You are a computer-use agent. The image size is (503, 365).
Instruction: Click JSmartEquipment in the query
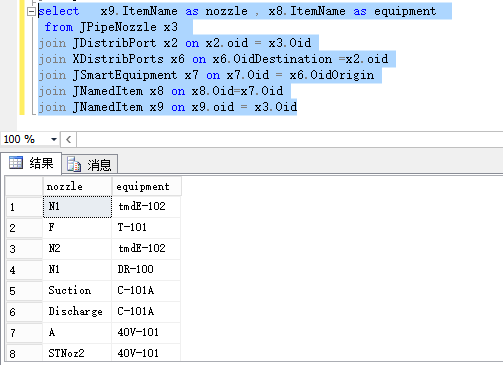125,75
